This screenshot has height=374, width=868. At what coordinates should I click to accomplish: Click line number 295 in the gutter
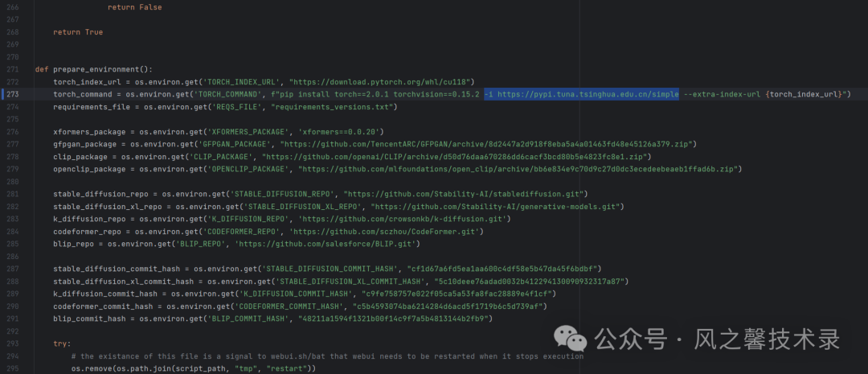tap(12, 368)
